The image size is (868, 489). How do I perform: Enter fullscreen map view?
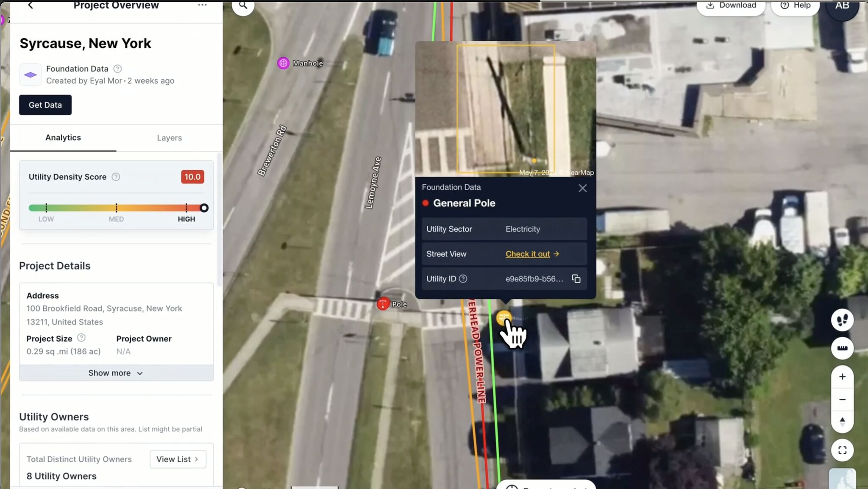(842, 450)
